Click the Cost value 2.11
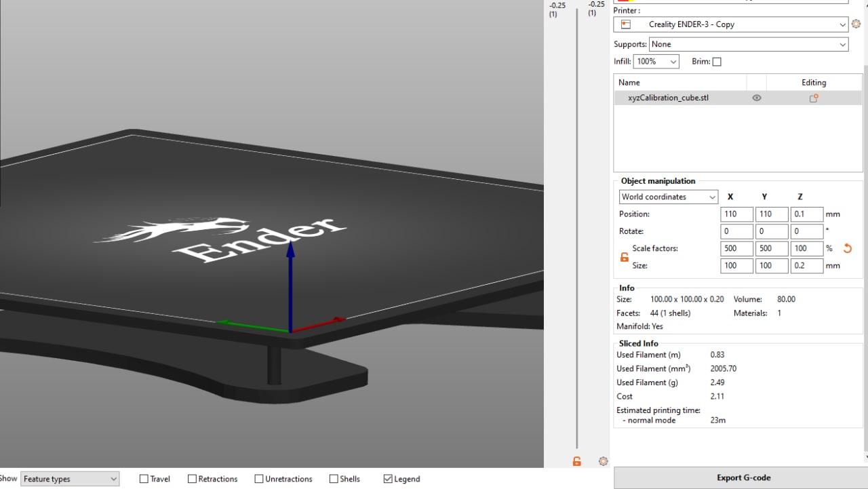 (717, 397)
